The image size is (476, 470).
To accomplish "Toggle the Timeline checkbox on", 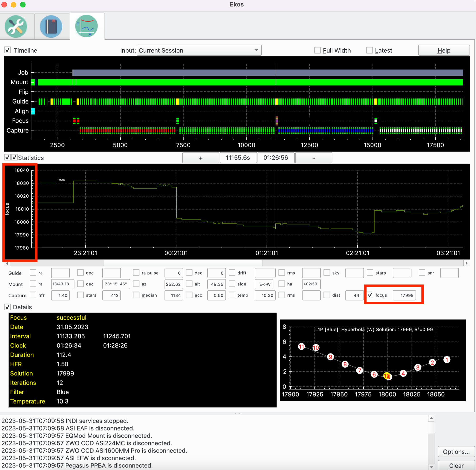I will point(8,50).
